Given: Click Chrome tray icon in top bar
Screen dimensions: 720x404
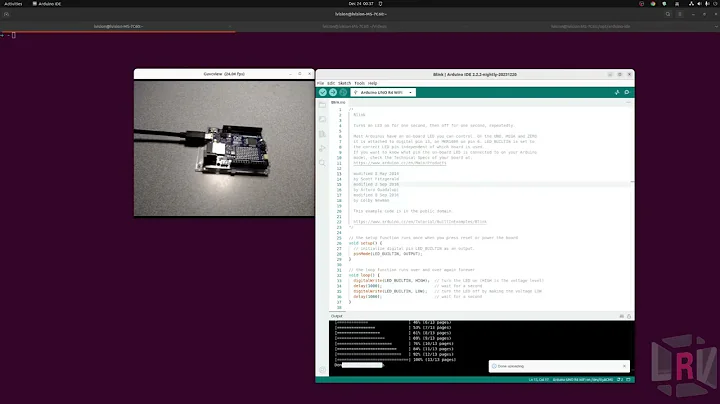Looking at the screenshot, I should pos(653,4).
